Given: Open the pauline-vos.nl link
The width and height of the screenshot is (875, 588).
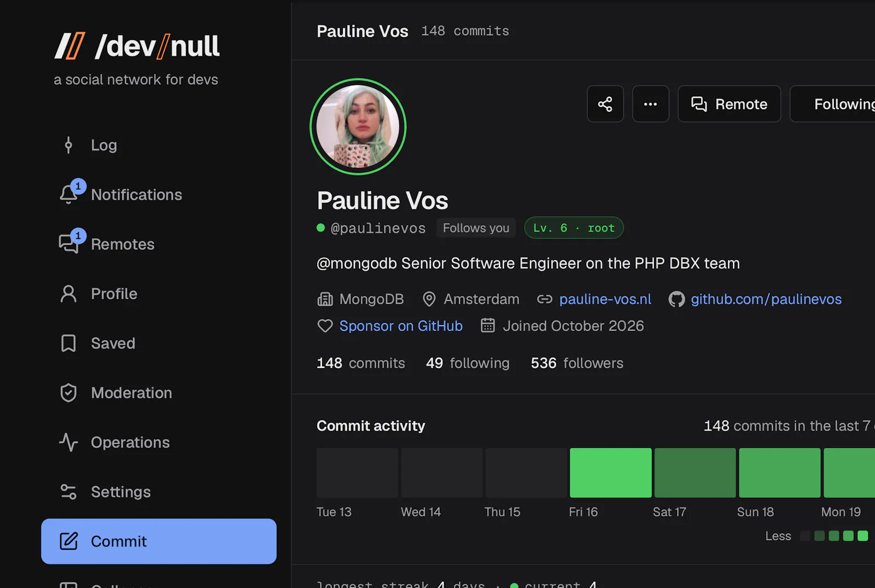Looking at the screenshot, I should click(605, 299).
